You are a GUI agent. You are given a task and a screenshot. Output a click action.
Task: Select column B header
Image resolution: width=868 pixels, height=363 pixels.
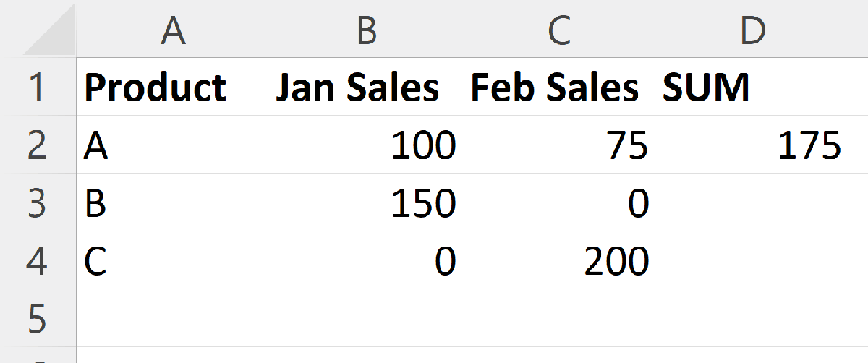367,30
